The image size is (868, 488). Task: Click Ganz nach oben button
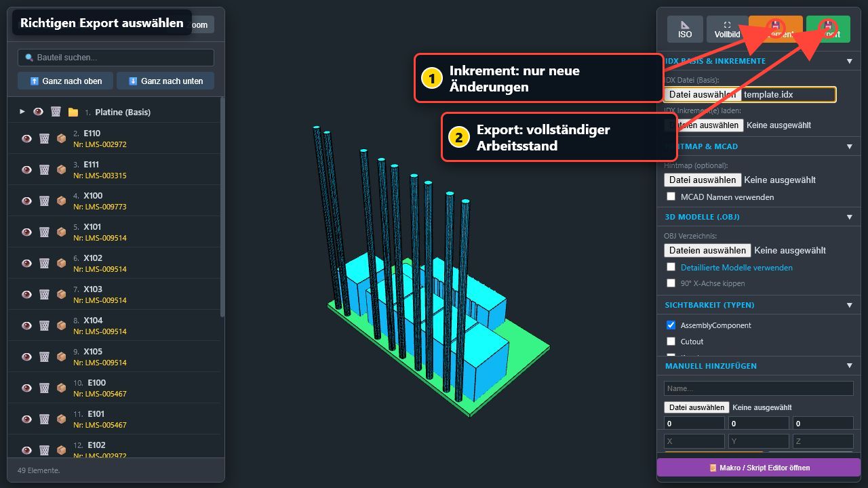click(x=66, y=81)
